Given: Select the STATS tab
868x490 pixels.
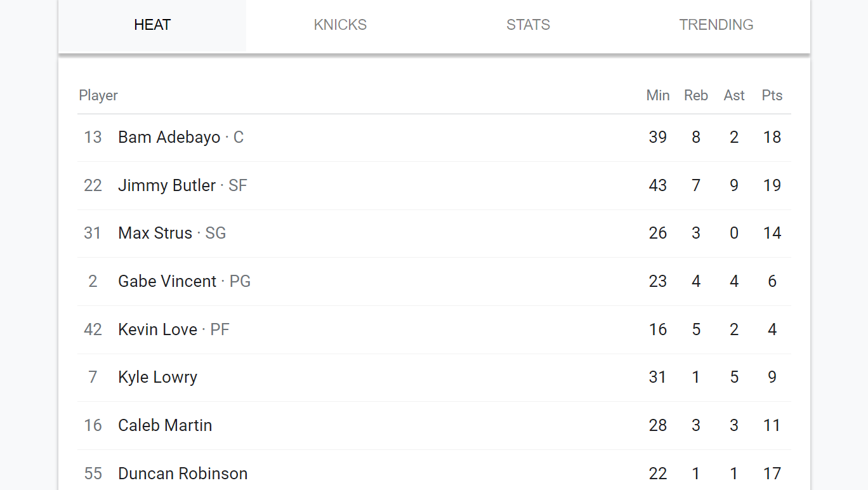Looking at the screenshot, I should coord(528,25).
